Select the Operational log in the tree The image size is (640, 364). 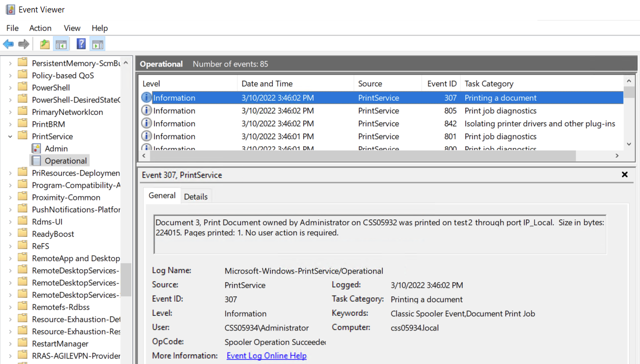(x=65, y=161)
